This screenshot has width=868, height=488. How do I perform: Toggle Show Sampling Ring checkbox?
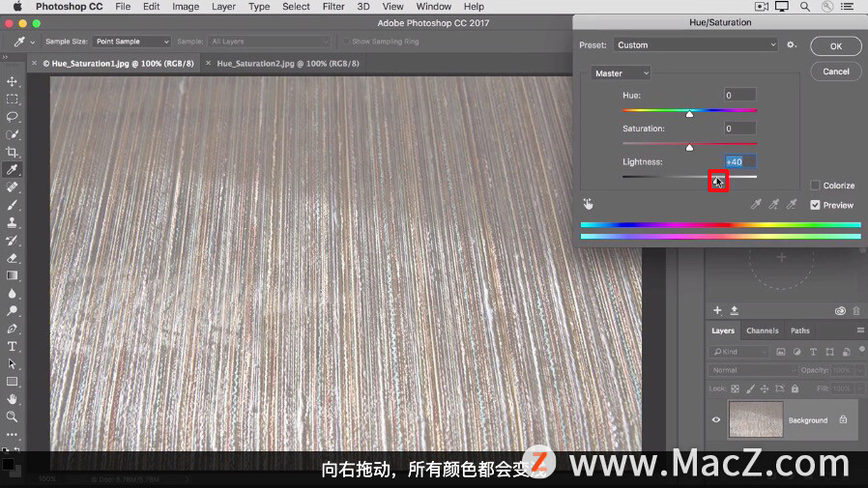click(x=347, y=42)
